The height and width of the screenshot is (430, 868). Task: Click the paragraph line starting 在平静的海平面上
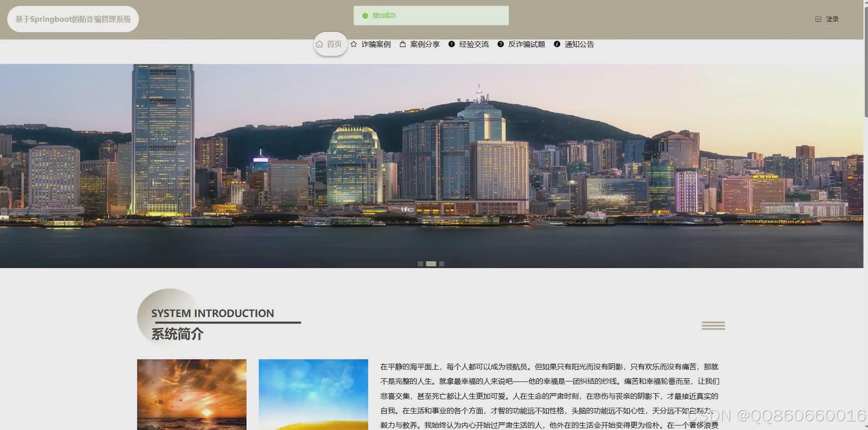549,366
